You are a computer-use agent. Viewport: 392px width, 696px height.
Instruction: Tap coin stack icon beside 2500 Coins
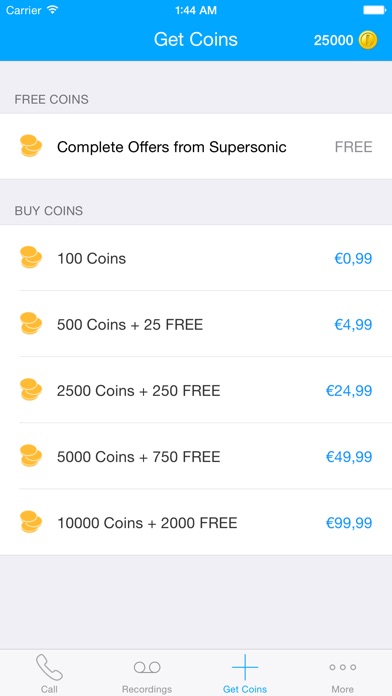pyautogui.click(x=31, y=390)
